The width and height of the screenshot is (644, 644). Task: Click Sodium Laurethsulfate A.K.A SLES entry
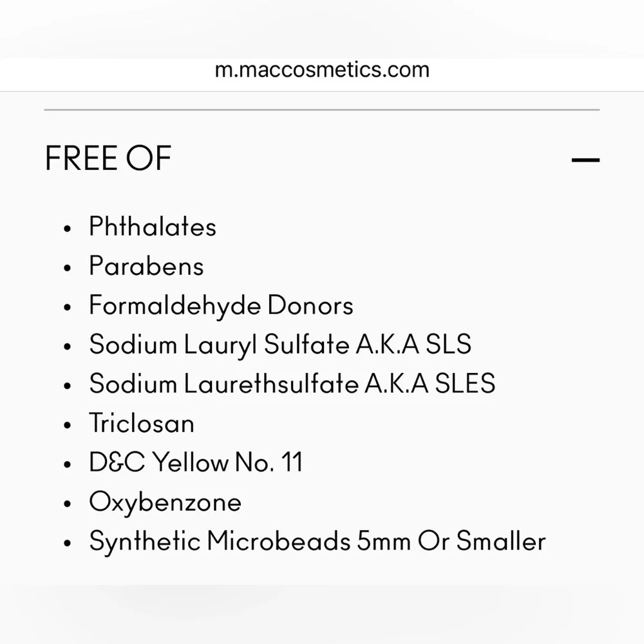tap(292, 384)
